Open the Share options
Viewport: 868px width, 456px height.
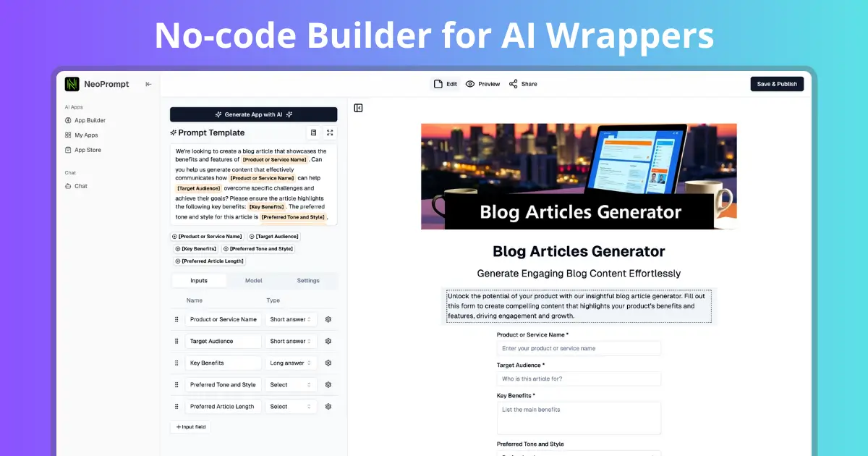coord(522,83)
